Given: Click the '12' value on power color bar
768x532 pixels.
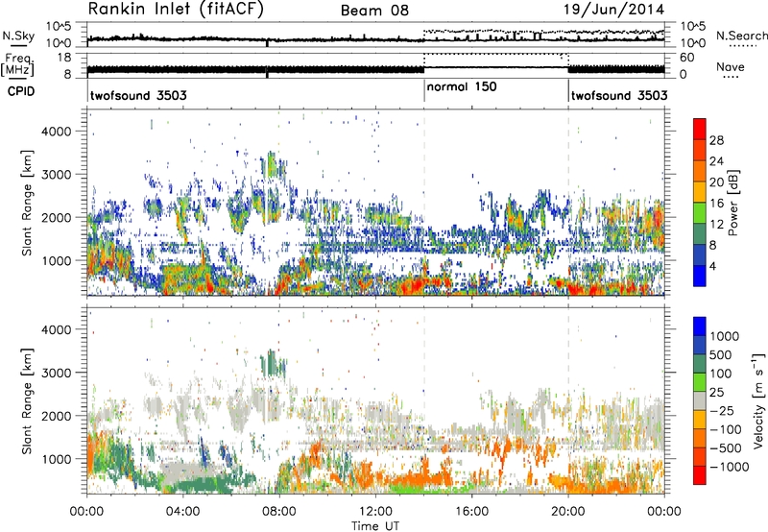Looking at the screenshot, I should pyautogui.click(x=716, y=225).
